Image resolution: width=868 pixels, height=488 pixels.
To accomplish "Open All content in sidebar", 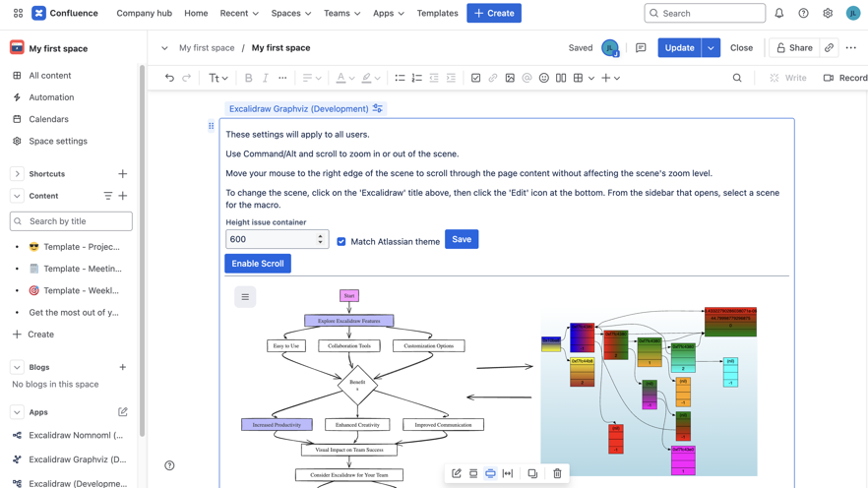I will point(50,76).
